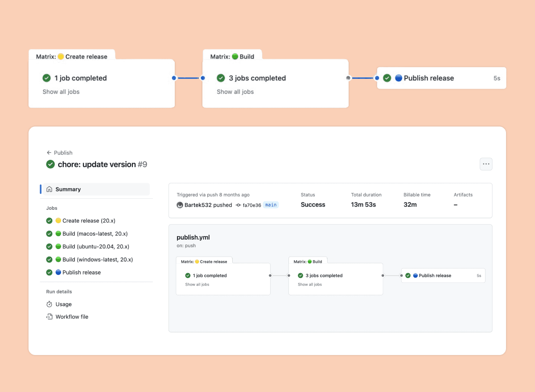Click the main branch label
535x392 pixels.
coord(271,205)
